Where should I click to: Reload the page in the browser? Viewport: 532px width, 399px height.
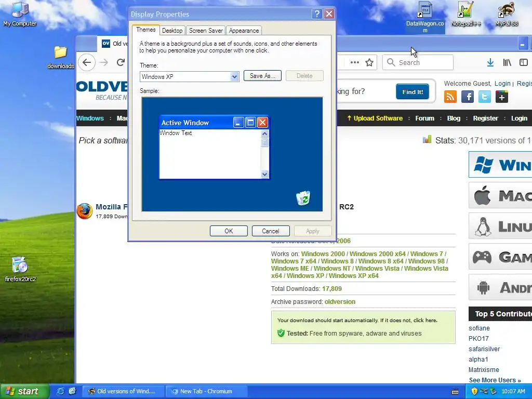pyautogui.click(x=121, y=62)
